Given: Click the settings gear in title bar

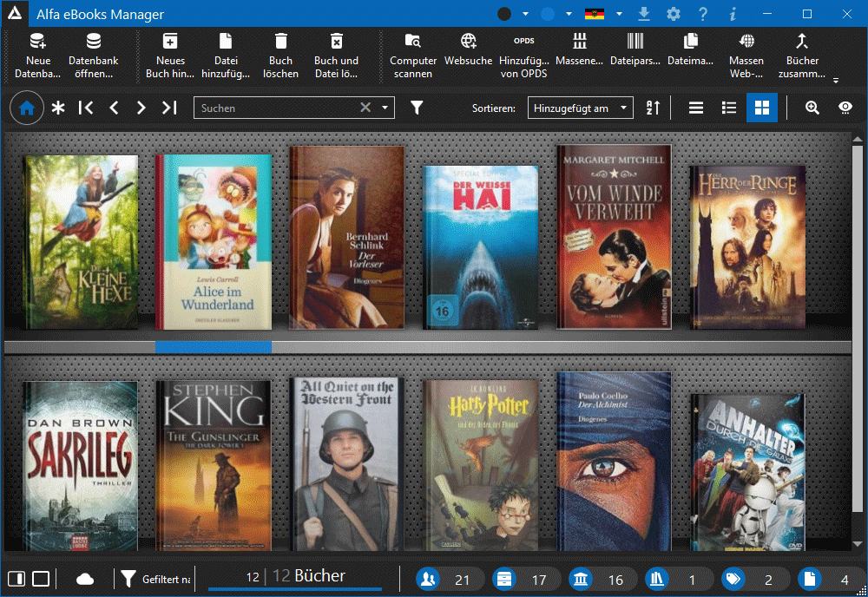Looking at the screenshot, I should [x=674, y=15].
